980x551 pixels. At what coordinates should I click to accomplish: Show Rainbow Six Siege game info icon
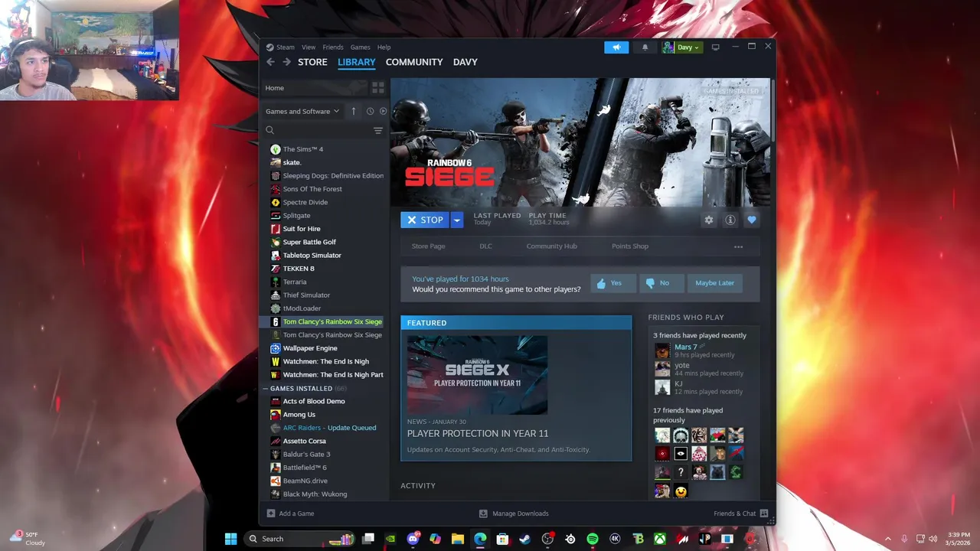pos(730,220)
